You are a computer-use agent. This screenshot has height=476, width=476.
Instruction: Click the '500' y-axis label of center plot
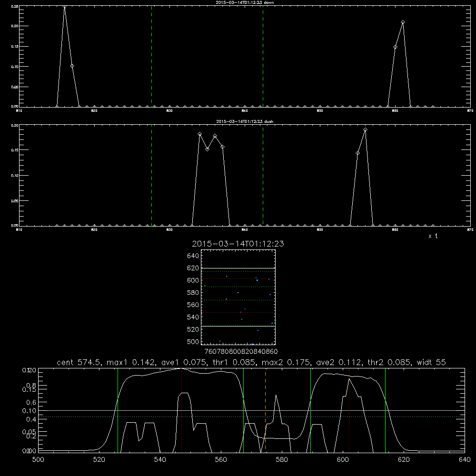(193, 341)
